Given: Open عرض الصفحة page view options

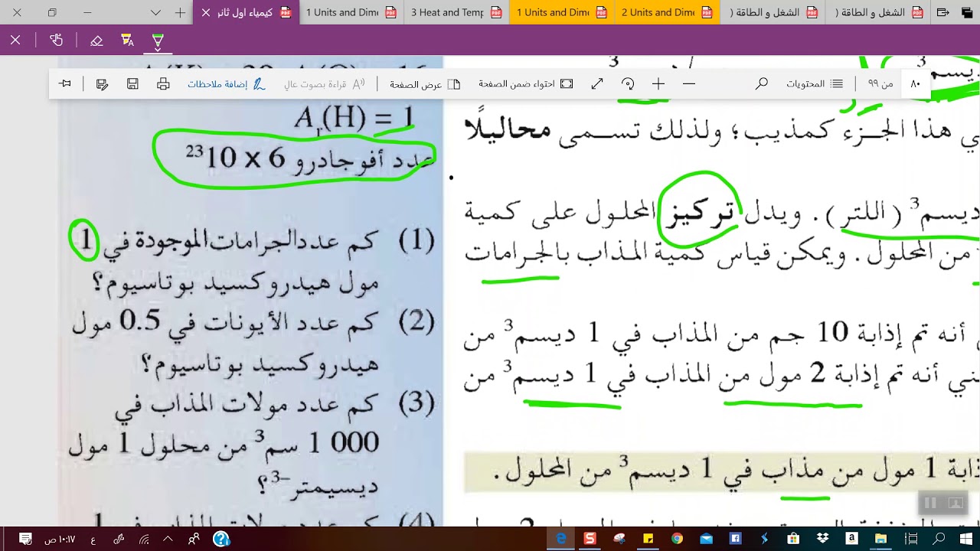Looking at the screenshot, I should tap(425, 84).
